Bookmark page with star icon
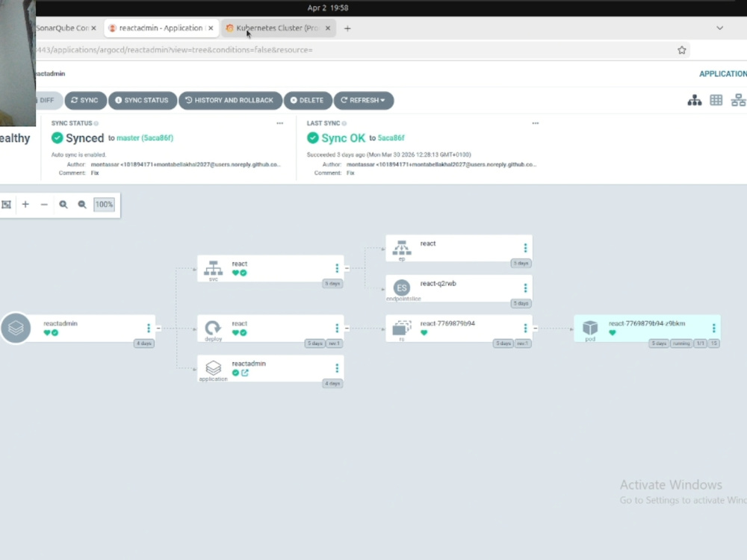 pyautogui.click(x=682, y=50)
